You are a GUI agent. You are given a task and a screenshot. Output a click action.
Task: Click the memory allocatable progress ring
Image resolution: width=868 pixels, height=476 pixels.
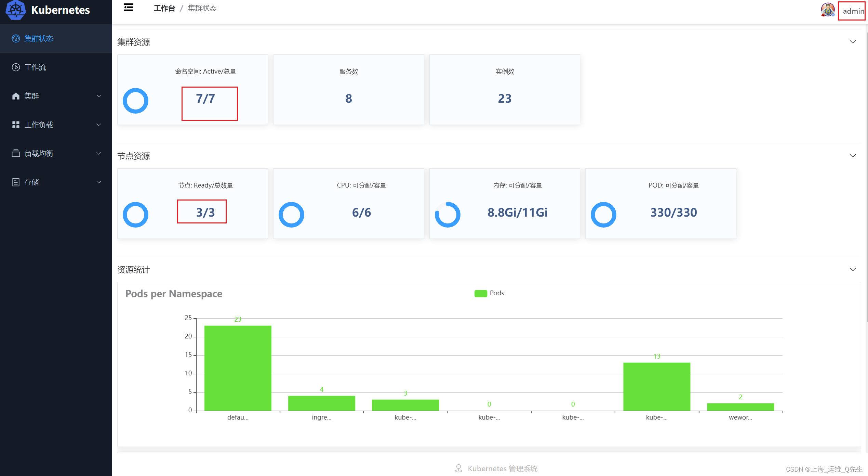448,215
